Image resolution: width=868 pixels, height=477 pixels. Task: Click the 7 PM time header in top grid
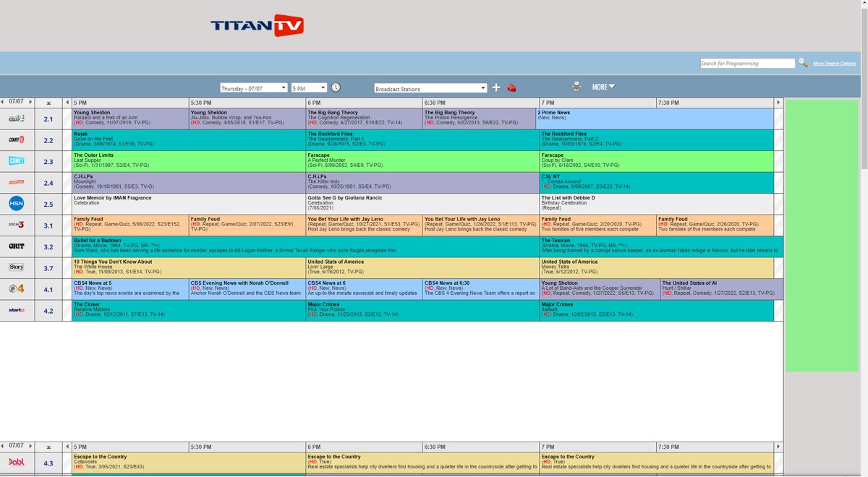click(x=597, y=103)
